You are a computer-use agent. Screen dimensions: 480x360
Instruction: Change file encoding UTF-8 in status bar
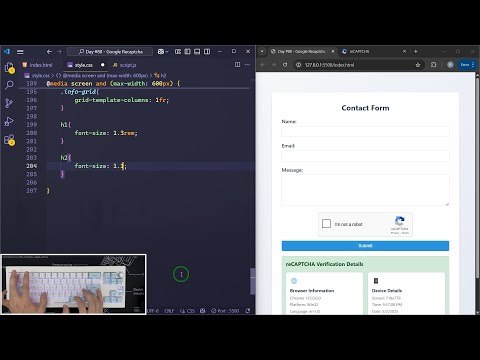click(x=153, y=311)
